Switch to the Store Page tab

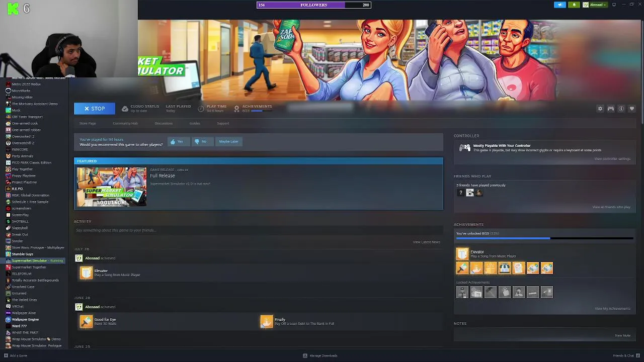(x=88, y=123)
